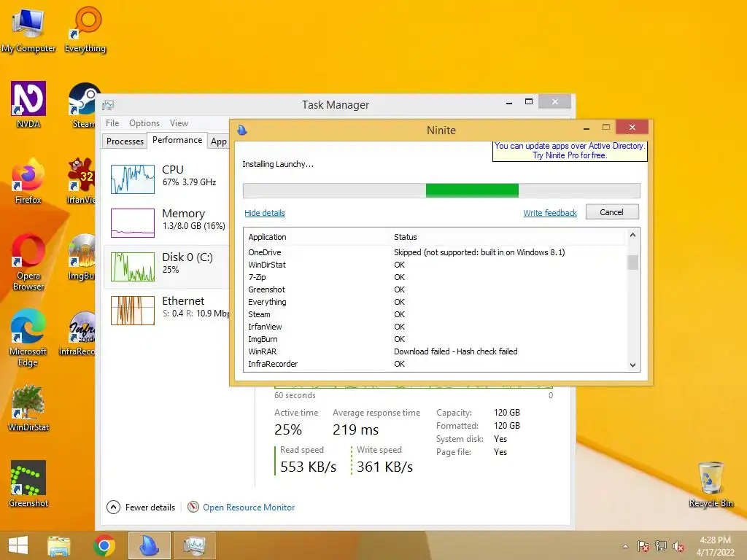Viewport: 747px width, 560px height.
Task: Open the My Computer desktop icon
Action: [28, 29]
